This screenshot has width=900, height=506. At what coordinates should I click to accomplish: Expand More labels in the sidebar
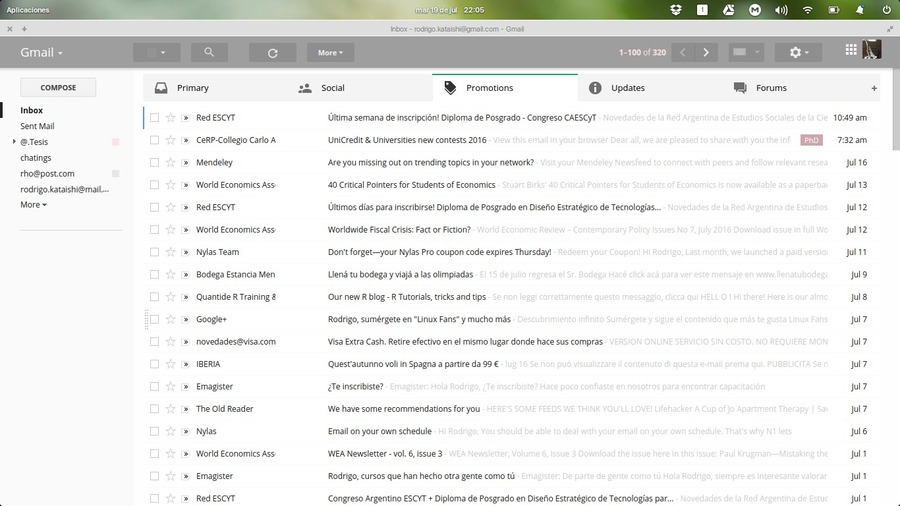[x=33, y=204]
